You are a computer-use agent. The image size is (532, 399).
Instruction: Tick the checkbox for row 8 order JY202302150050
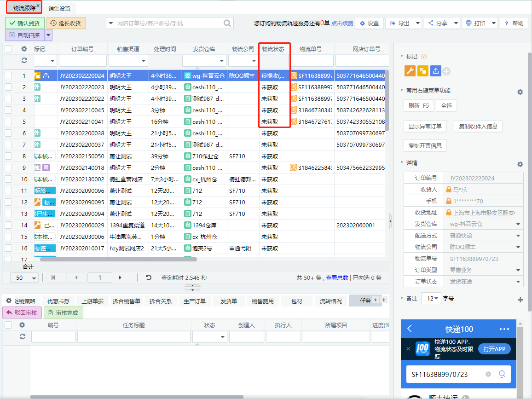coord(8,156)
